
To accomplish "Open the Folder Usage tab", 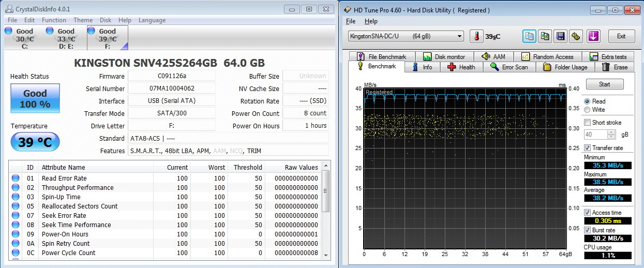I will [x=565, y=67].
